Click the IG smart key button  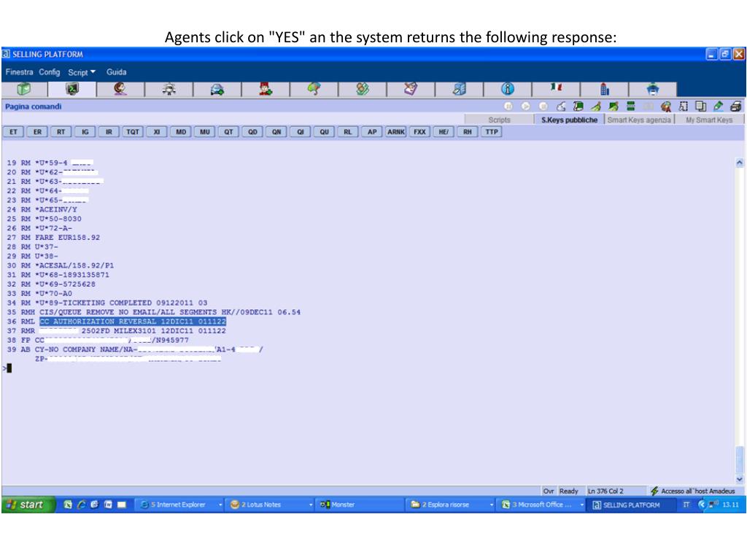point(85,132)
